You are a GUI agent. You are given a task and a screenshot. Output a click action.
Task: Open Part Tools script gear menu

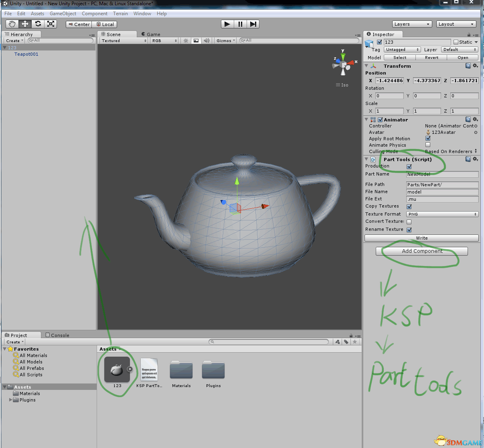(x=475, y=159)
